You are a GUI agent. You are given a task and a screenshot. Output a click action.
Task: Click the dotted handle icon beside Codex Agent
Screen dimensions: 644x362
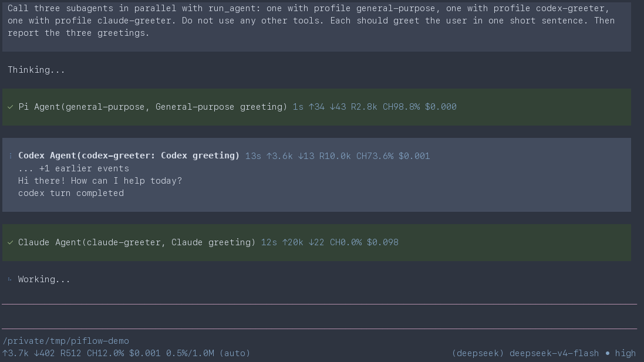click(10, 156)
